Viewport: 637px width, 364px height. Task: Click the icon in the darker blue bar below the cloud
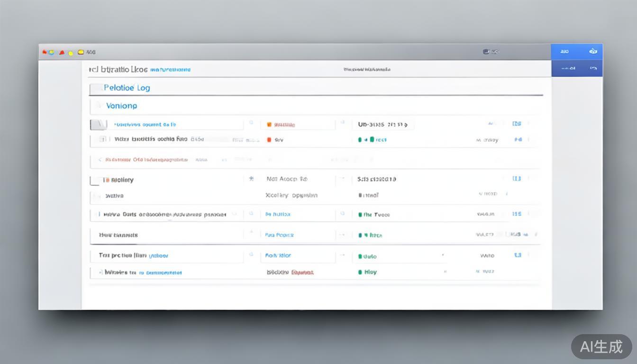click(x=592, y=68)
